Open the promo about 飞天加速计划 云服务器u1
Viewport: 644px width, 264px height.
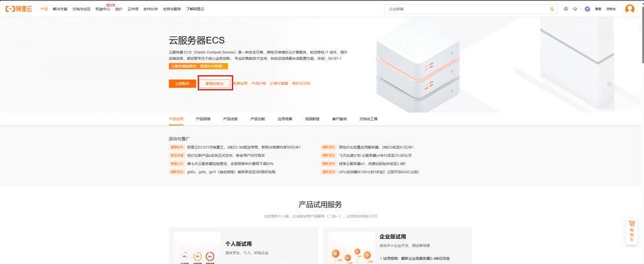tap(375, 156)
